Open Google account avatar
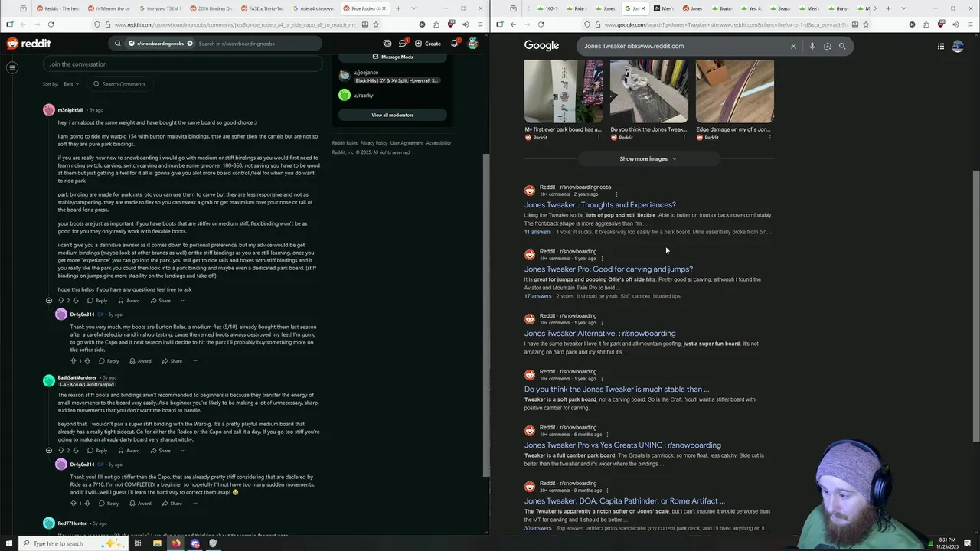980x551 pixels. [958, 46]
